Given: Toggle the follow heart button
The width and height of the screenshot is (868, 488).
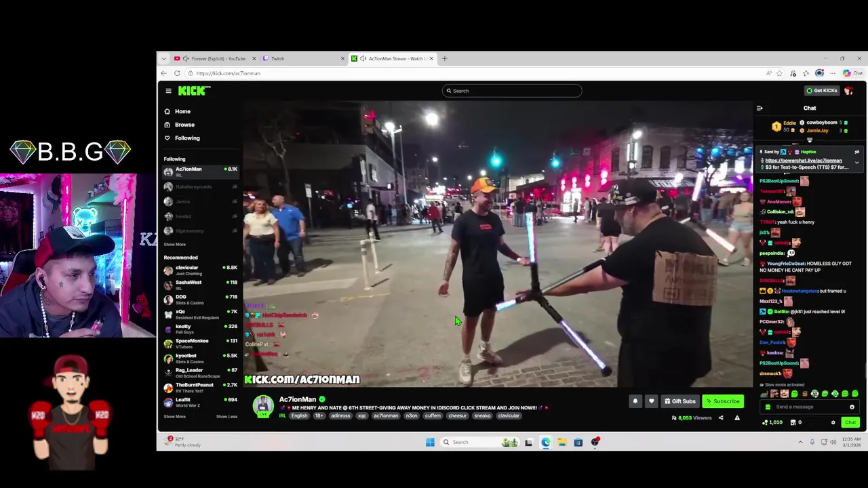Looking at the screenshot, I should [652, 401].
